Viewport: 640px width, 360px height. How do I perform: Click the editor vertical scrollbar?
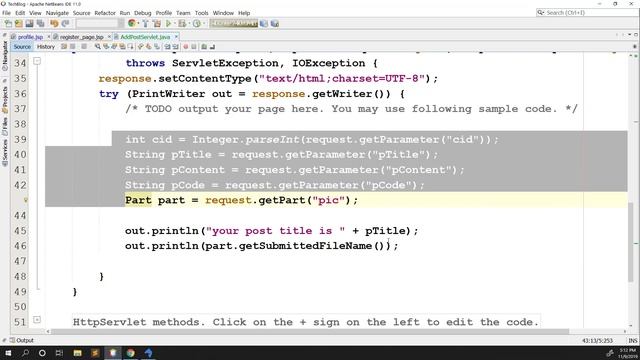(630, 241)
